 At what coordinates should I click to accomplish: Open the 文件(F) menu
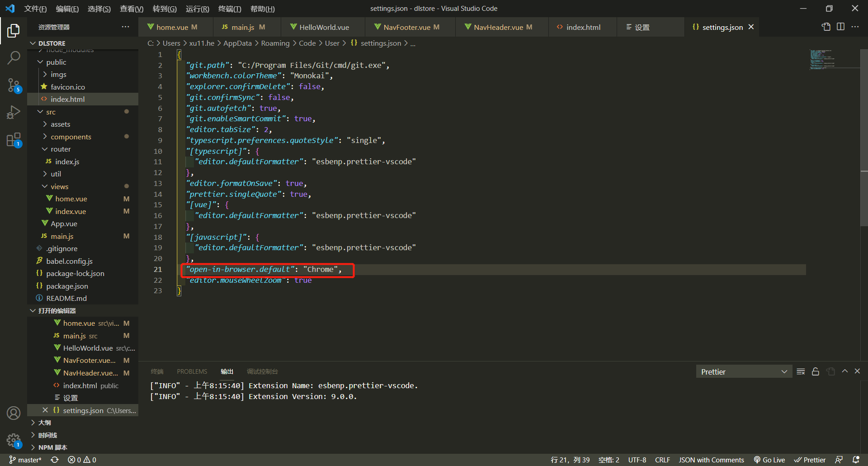[x=35, y=9]
